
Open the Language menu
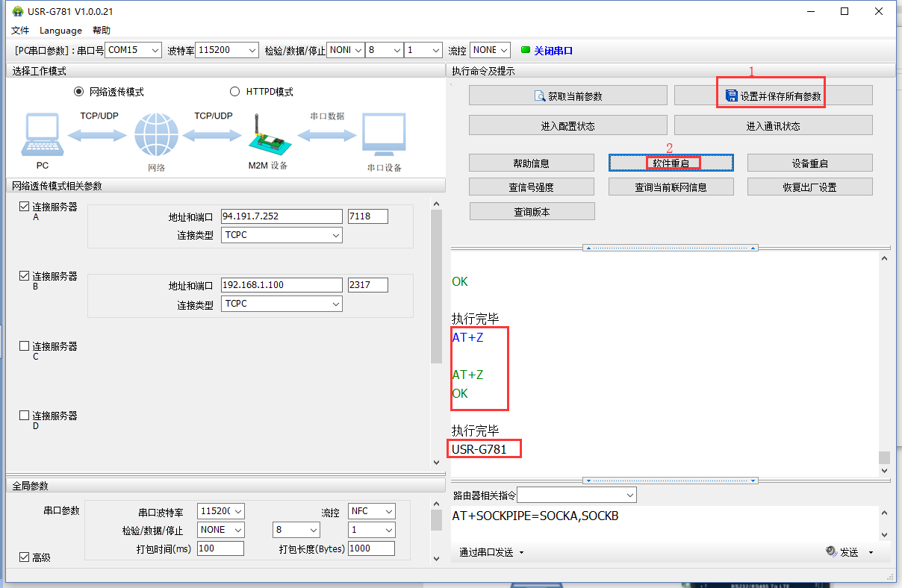pos(60,31)
